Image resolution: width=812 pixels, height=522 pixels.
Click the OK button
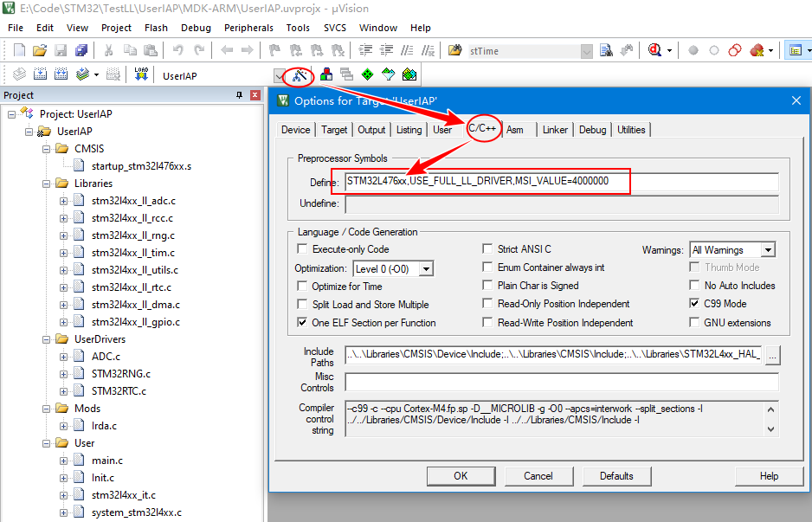point(461,476)
